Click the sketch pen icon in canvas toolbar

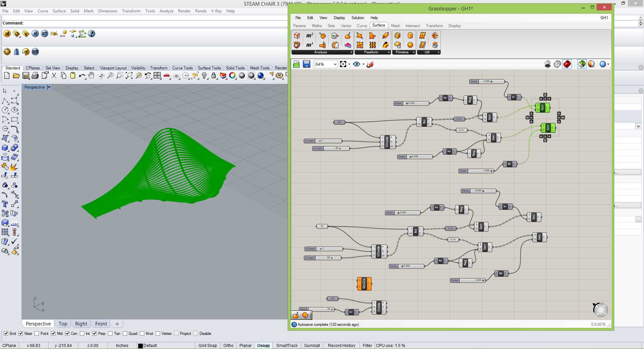370,64
